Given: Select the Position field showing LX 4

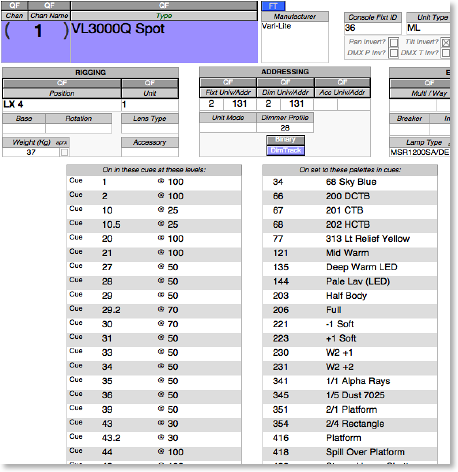Looking at the screenshot, I should 62,105.
